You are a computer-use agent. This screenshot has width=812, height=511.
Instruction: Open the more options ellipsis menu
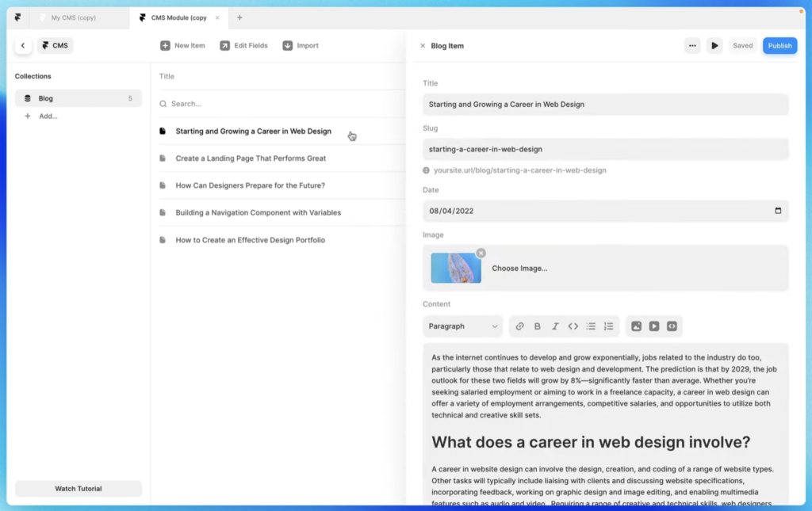tap(692, 45)
